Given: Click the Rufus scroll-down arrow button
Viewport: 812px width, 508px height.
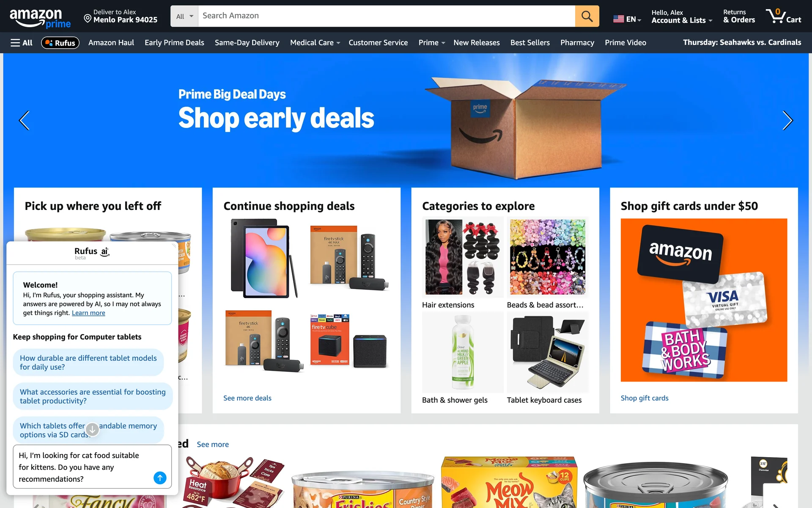Looking at the screenshot, I should pos(92,429).
